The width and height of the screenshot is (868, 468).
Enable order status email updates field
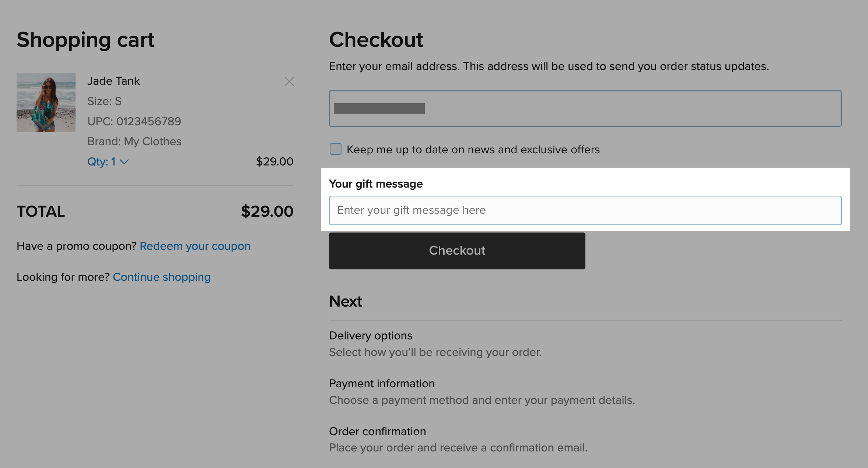tap(585, 108)
